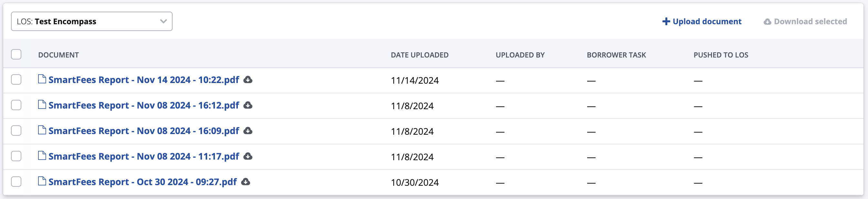The image size is (868, 199).
Task: Click the file icon beside Nov 14 report
Action: (42, 79)
